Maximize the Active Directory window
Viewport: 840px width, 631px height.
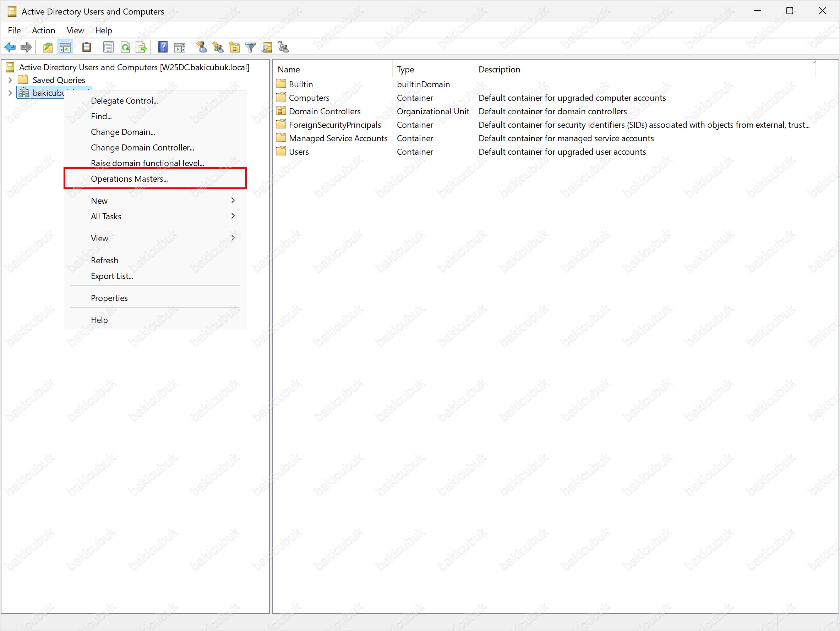point(790,11)
